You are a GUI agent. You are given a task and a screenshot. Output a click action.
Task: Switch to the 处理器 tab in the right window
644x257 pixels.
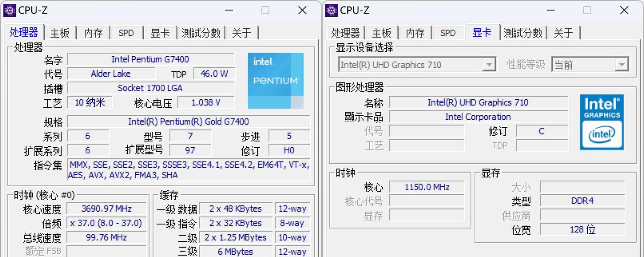coord(345,33)
